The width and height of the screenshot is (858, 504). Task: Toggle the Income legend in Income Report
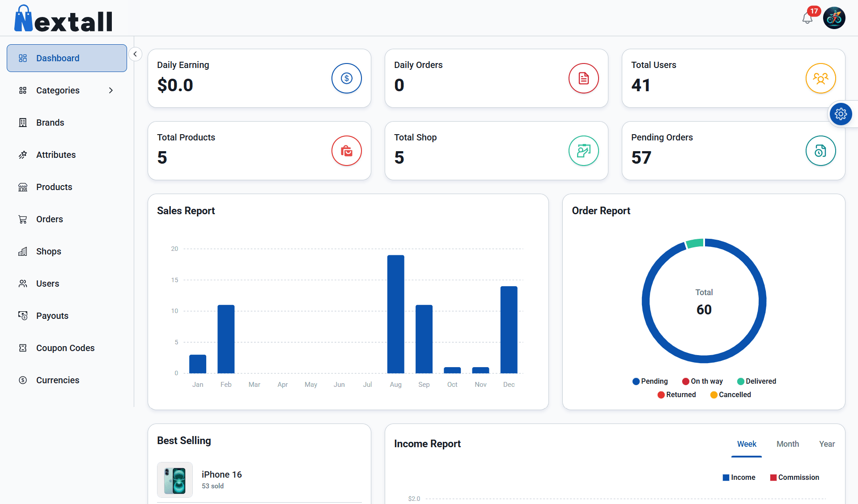coord(739,477)
